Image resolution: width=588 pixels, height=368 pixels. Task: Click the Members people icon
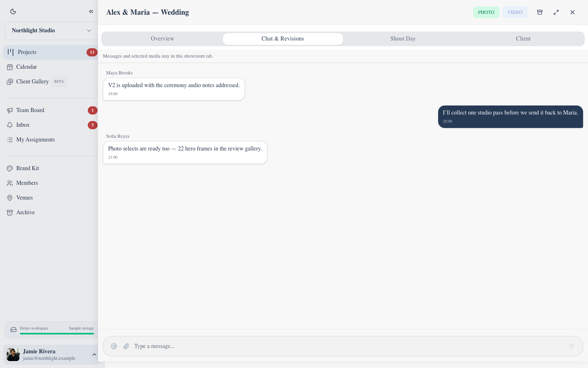click(x=10, y=183)
